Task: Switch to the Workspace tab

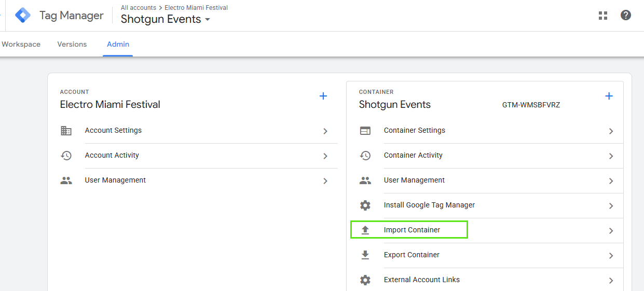Action: [x=21, y=44]
